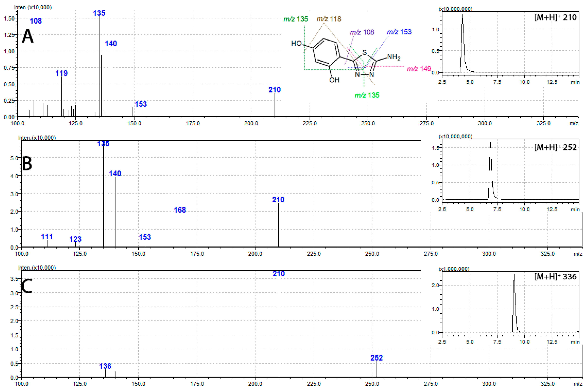588x391 pixels.
Task: Click the 210 peak label in panel C
Action: [279, 273]
